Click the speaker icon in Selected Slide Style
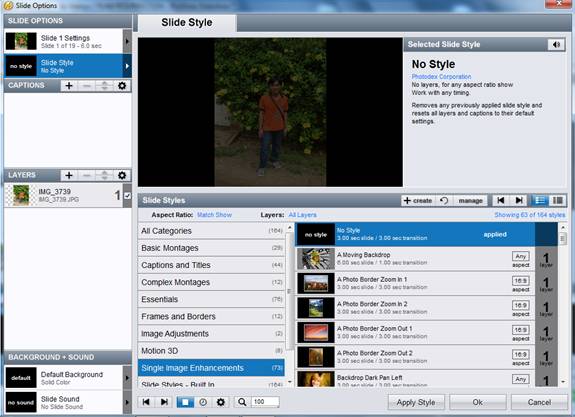This screenshot has width=575, height=417. [556, 44]
